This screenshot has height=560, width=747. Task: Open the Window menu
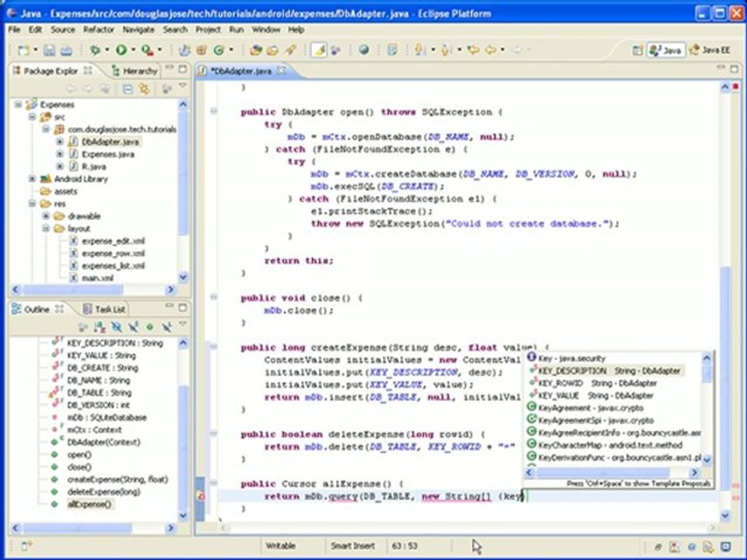tap(266, 30)
